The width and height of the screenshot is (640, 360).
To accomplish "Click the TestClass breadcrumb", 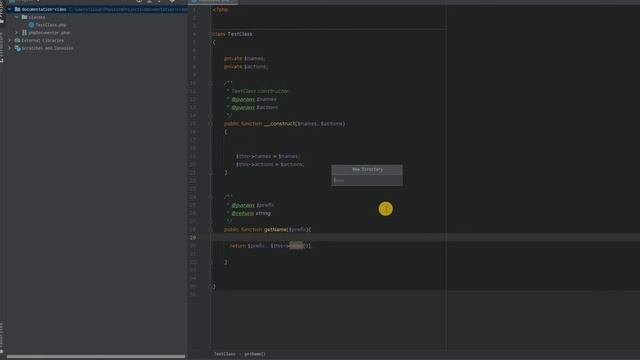I will (225, 354).
